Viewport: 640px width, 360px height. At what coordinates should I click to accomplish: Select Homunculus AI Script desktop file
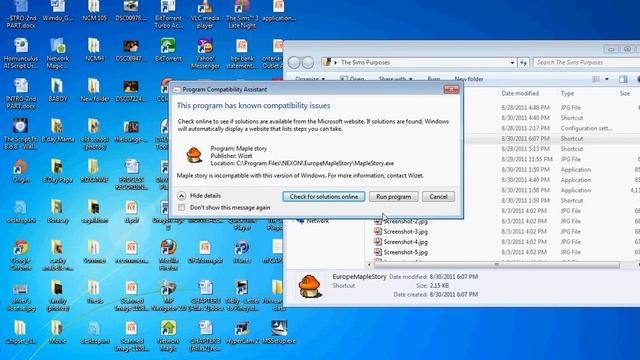(x=21, y=53)
